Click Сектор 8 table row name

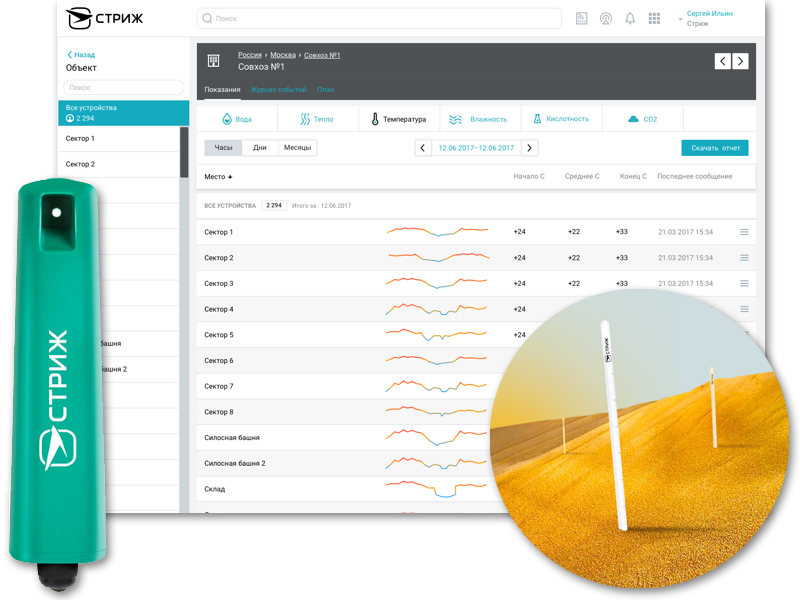219,412
